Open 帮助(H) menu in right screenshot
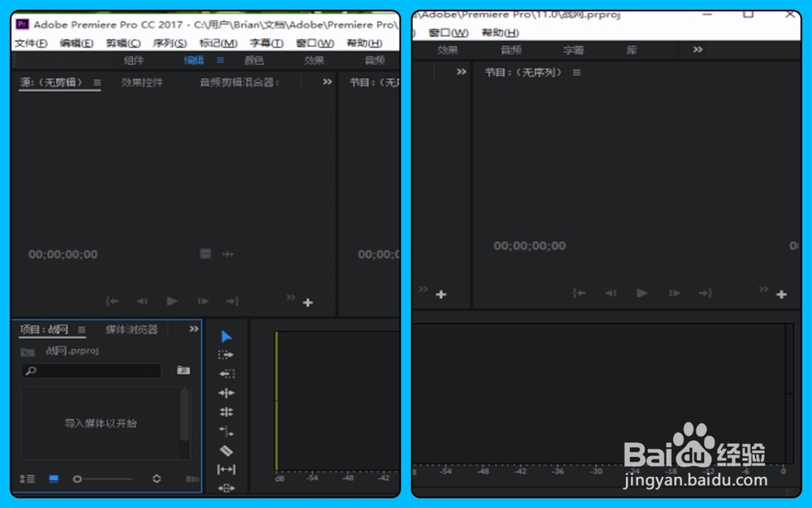 point(500,33)
